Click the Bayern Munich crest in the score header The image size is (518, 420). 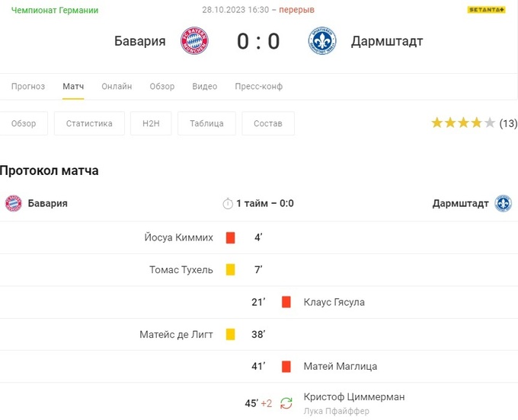tap(194, 41)
